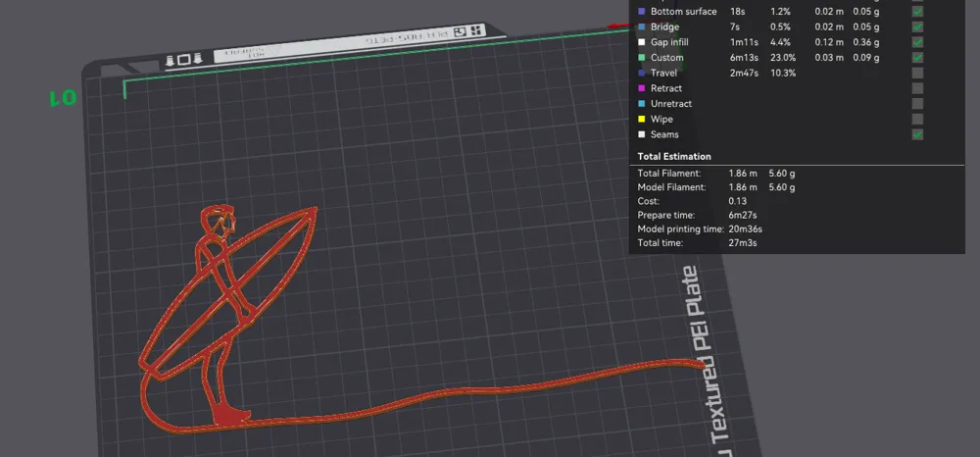
Task: Uncheck the Bridge visibility checkbox
Action: tap(917, 26)
